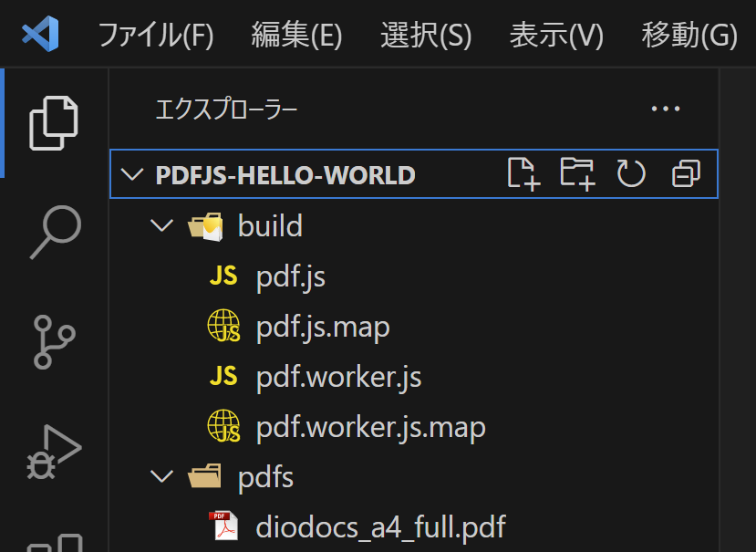756x552 pixels.
Task: Create a new file in PDFJS-HELLO-WORLD
Action: pyautogui.click(x=523, y=173)
